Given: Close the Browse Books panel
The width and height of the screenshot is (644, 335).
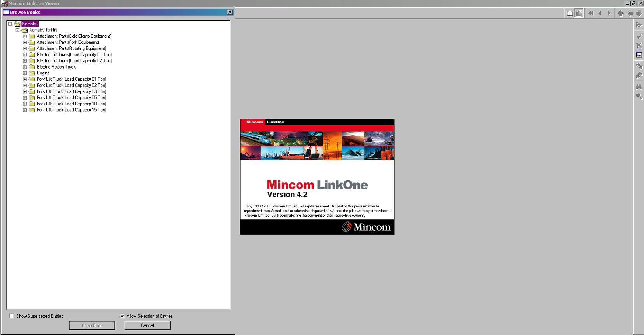Looking at the screenshot, I should point(230,12).
